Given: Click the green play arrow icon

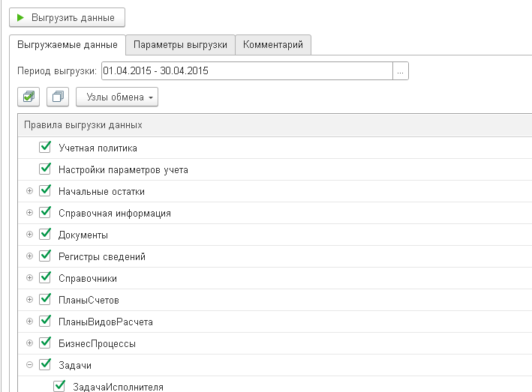Looking at the screenshot, I should click(20, 17).
